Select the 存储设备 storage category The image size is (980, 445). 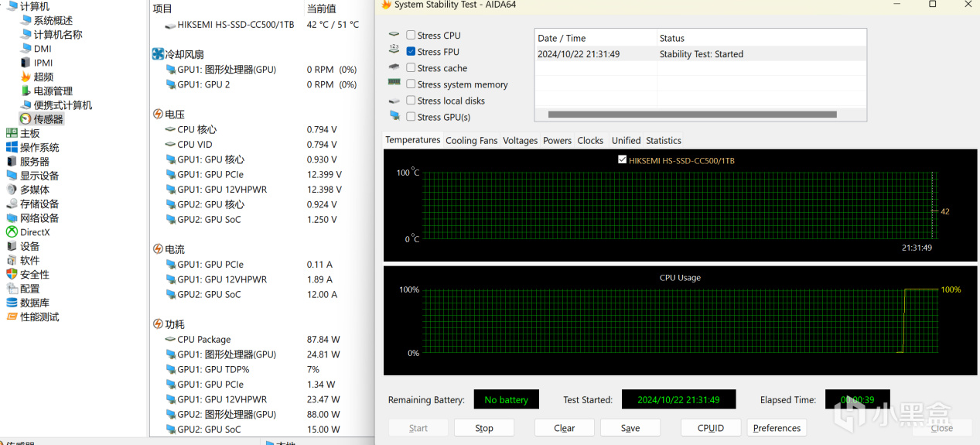[39, 204]
